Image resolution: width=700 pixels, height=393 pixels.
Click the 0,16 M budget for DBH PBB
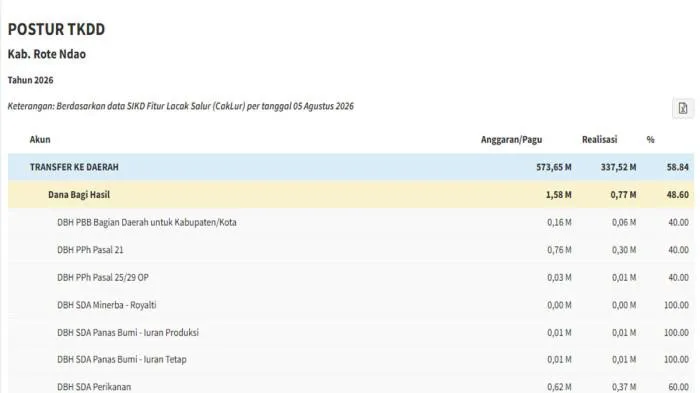pyautogui.click(x=559, y=222)
